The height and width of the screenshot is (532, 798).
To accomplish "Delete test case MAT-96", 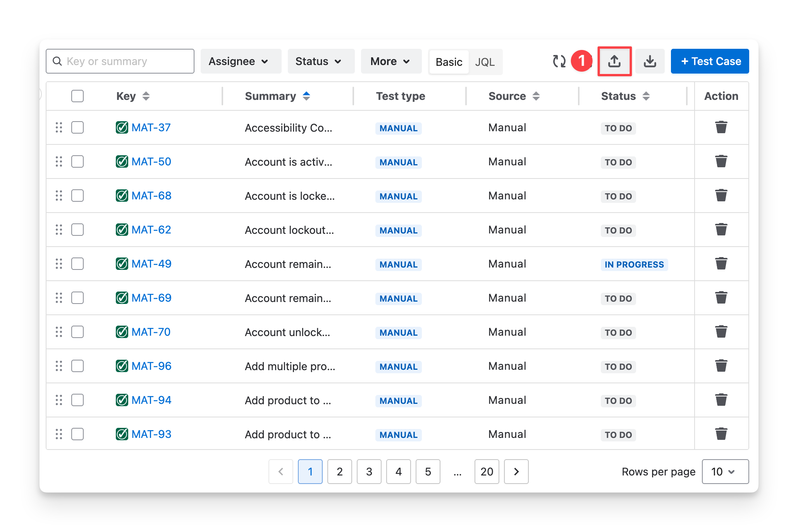I will pyautogui.click(x=721, y=366).
